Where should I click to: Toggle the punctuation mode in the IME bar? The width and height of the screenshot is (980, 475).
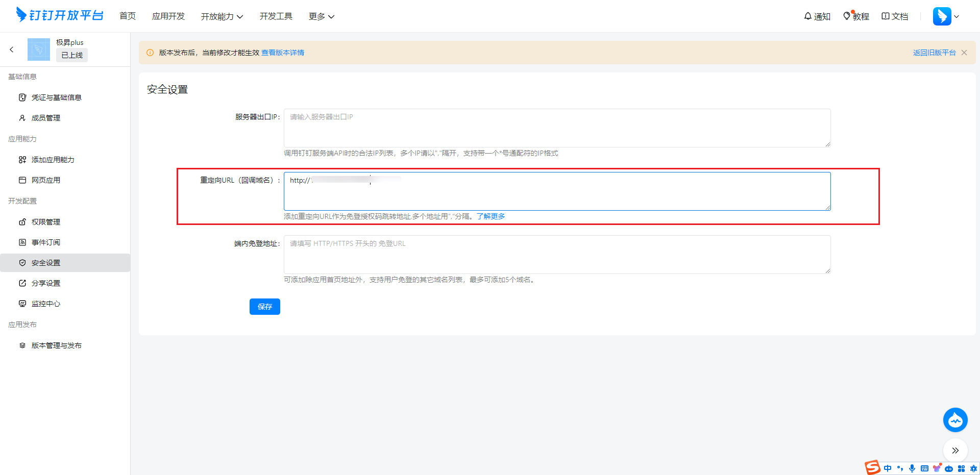900,468
